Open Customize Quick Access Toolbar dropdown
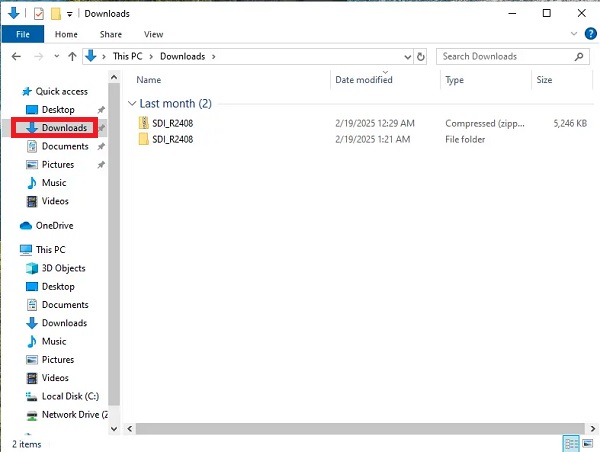Screen dimensions: 600x452 [70, 14]
